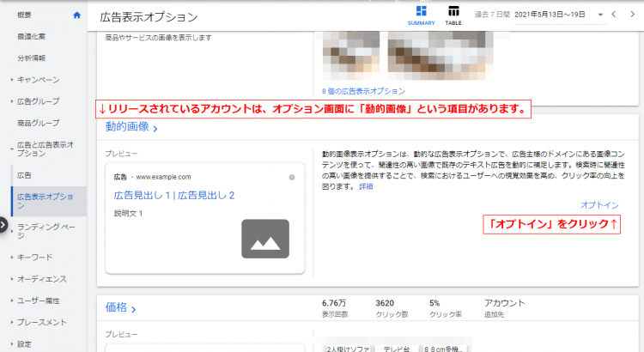
Task: Click the right blurred product image
Action: pyautogui.click(x=440, y=56)
